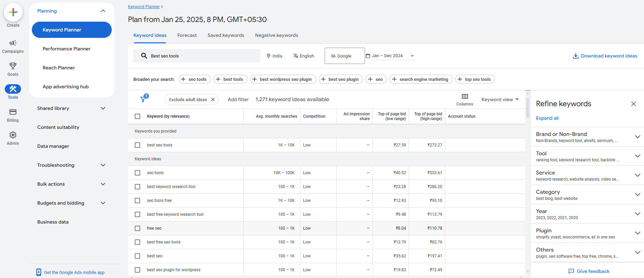Open Data manager page
Viewport: 644px width, 278px height.
(53, 146)
